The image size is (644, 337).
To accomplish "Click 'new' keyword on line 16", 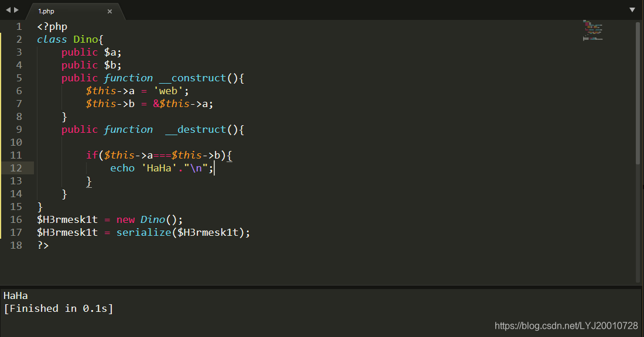I will (x=126, y=219).
